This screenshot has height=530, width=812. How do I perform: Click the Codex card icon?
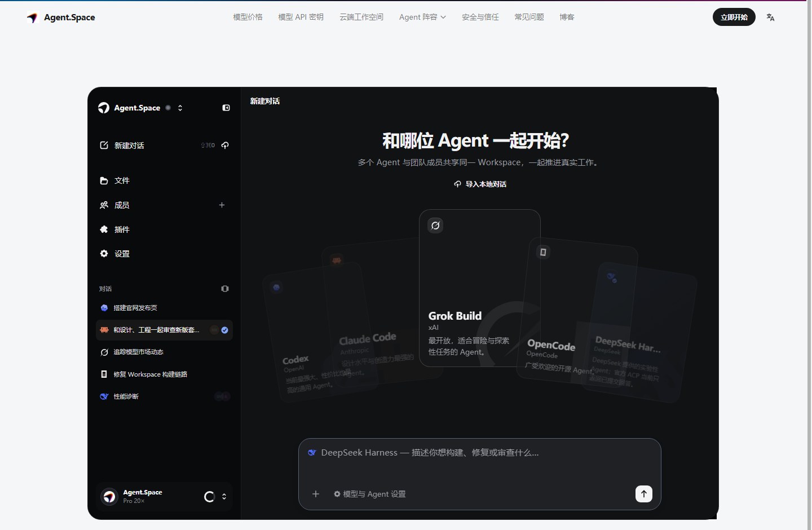[x=276, y=288]
